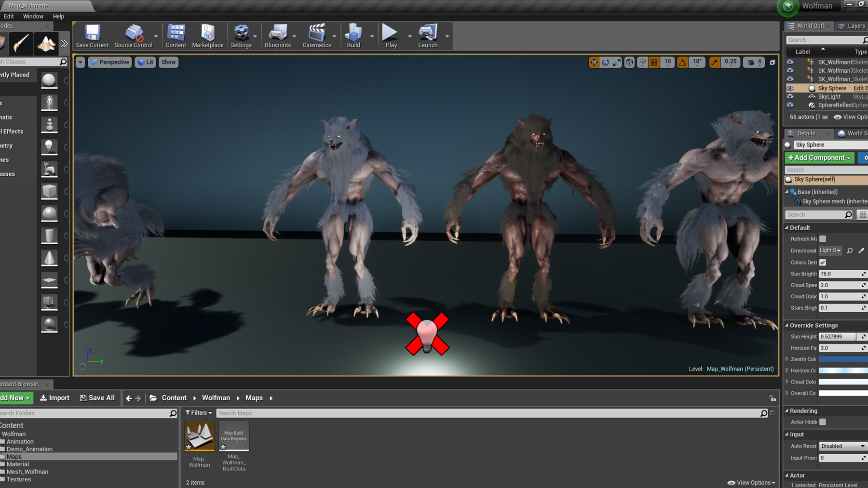Uncheck Colors Determined by Sun checkbox
This screenshot has width=868, height=488.
point(823,263)
